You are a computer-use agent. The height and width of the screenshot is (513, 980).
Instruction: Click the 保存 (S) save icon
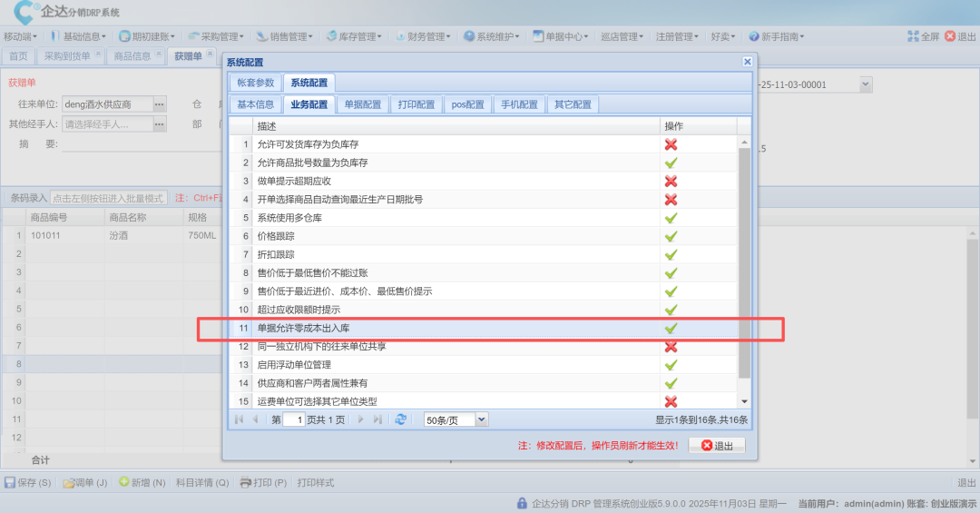point(10,482)
